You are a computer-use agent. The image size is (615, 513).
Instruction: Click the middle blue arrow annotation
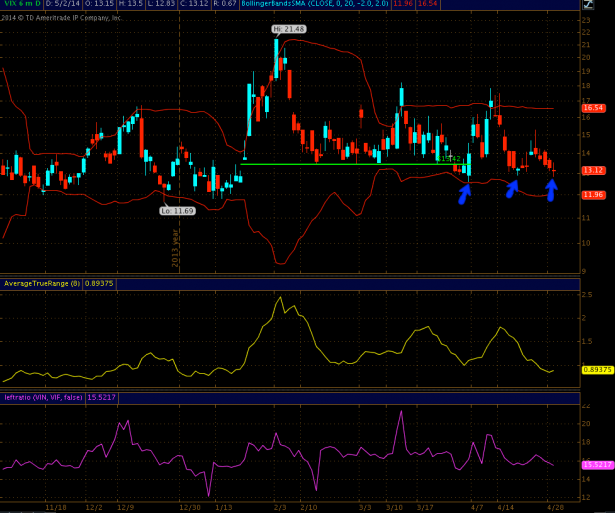(x=514, y=187)
